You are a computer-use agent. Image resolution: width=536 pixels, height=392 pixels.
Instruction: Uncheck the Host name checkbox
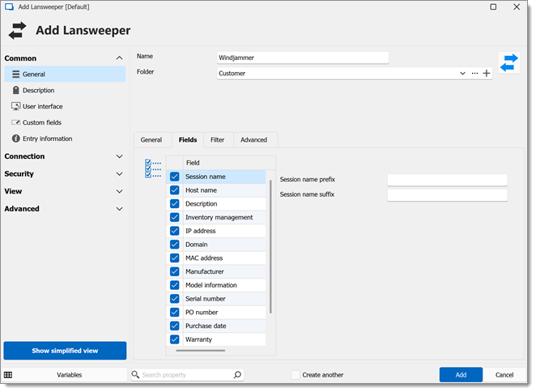tap(175, 190)
